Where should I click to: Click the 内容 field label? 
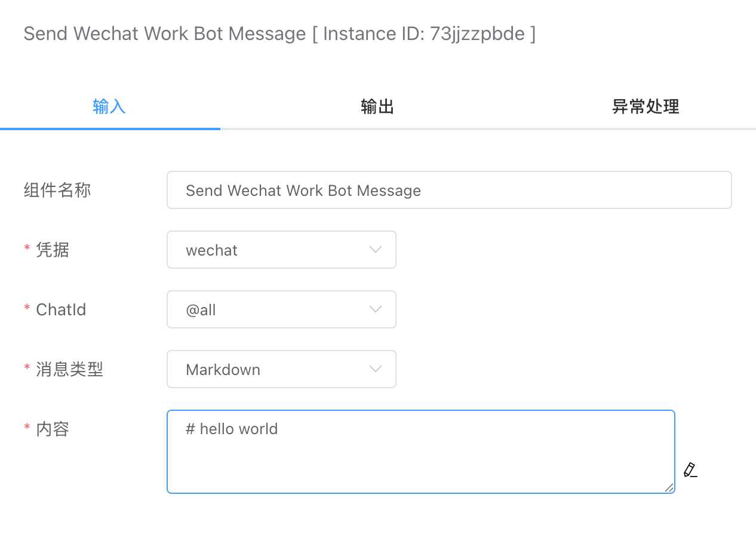[53, 429]
